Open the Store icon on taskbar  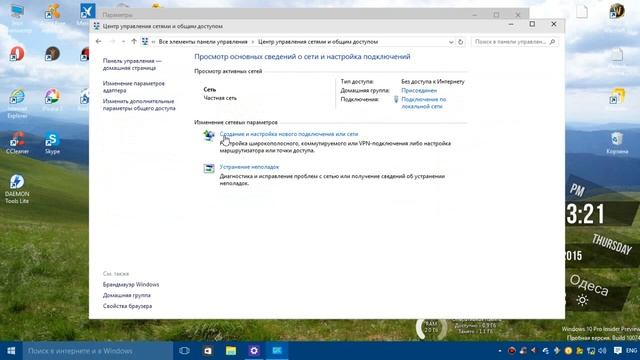(208, 351)
